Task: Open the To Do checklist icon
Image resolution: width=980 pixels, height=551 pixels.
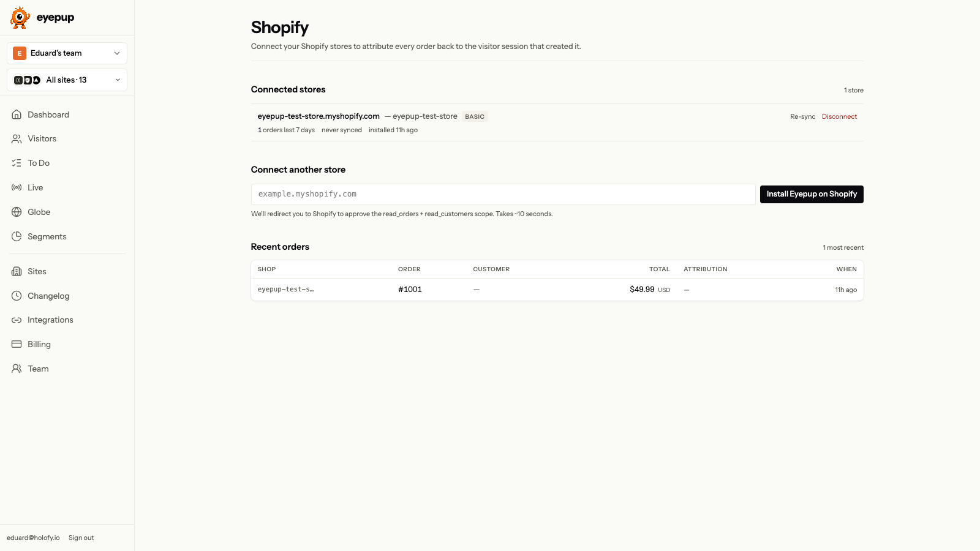Action: point(17,163)
